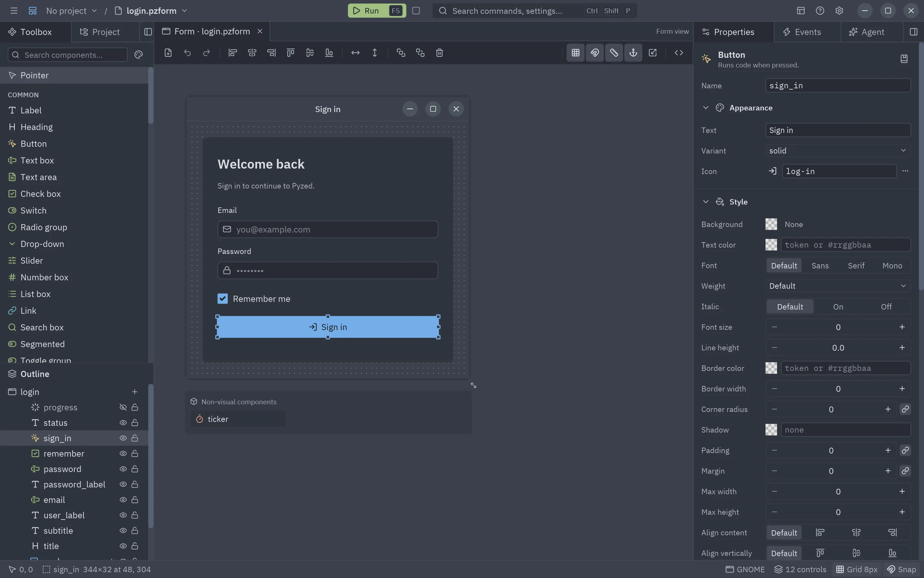Make controls same width using horizontal arrow
The image size is (924, 578).
pyautogui.click(x=355, y=53)
